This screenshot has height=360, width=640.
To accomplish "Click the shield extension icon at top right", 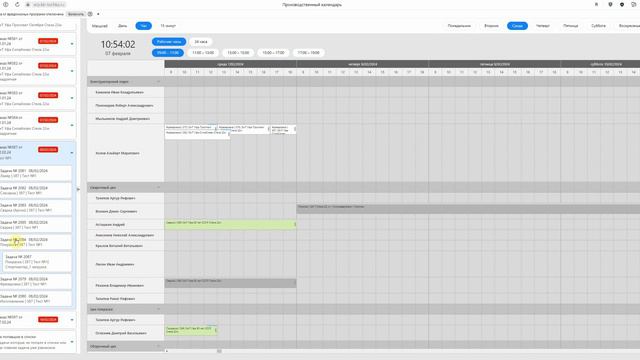I will tap(610, 4).
